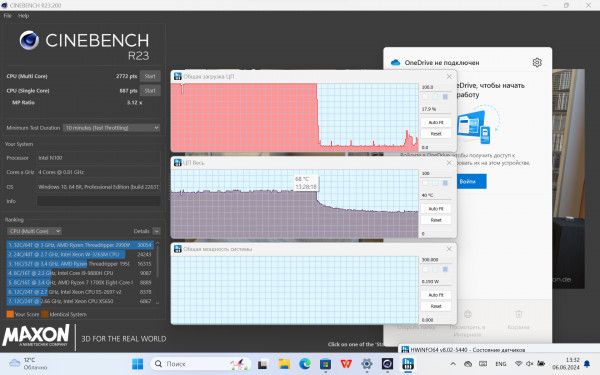Viewport: 600px width, 375px height.
Task: Expand the CPU (Multi Core) ranking dropdown
Action: (34, 231)
